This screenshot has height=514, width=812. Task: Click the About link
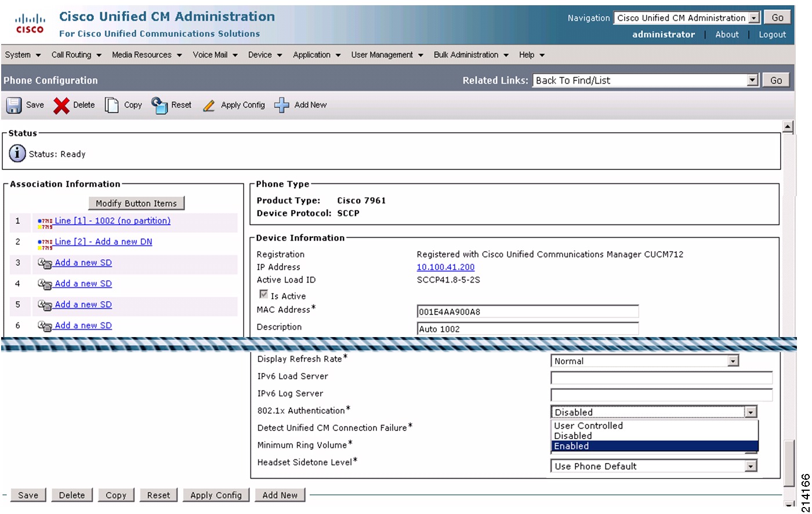click(x=727, y=34)
